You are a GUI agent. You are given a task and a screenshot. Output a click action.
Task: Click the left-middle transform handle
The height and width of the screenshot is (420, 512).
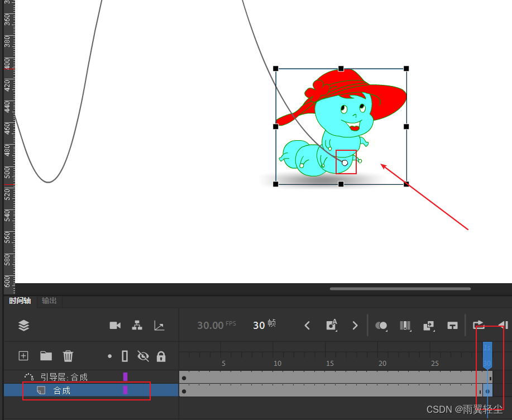click(x=276, y=126)
